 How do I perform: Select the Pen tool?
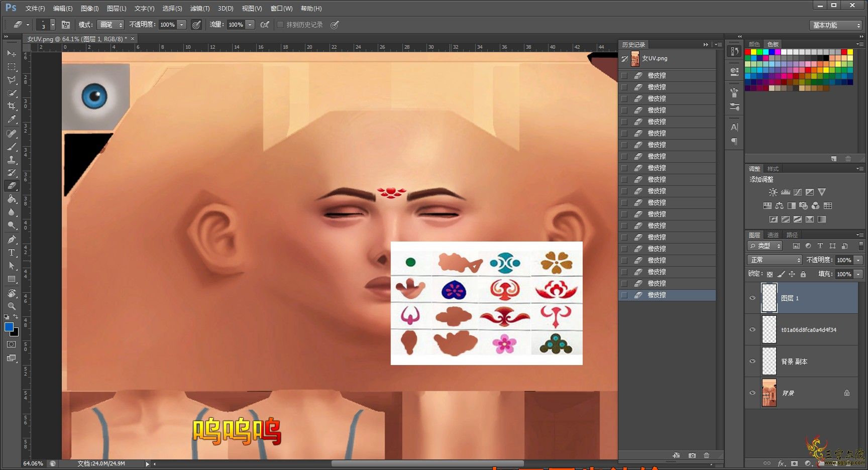point(12,240)
